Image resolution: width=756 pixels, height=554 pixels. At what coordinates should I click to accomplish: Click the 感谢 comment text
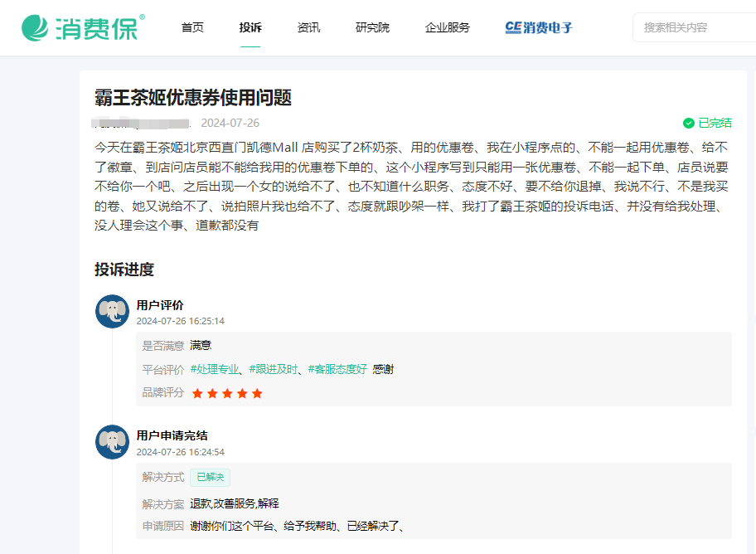(383, 370)
